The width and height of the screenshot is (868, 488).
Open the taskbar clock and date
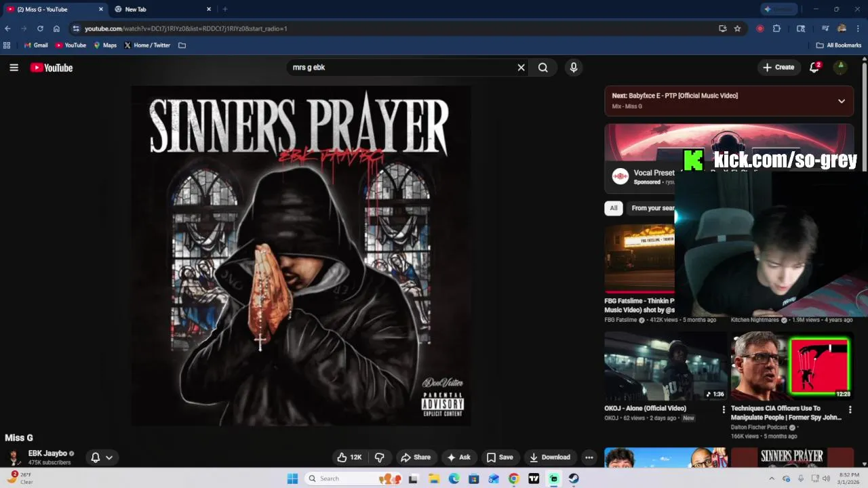pos(850,479)
